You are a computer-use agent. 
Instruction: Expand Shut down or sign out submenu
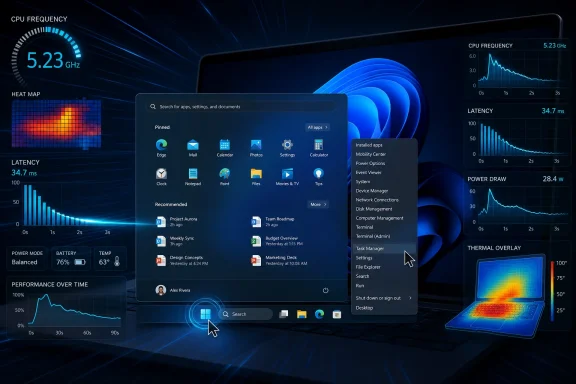click(x=384, y=298)
